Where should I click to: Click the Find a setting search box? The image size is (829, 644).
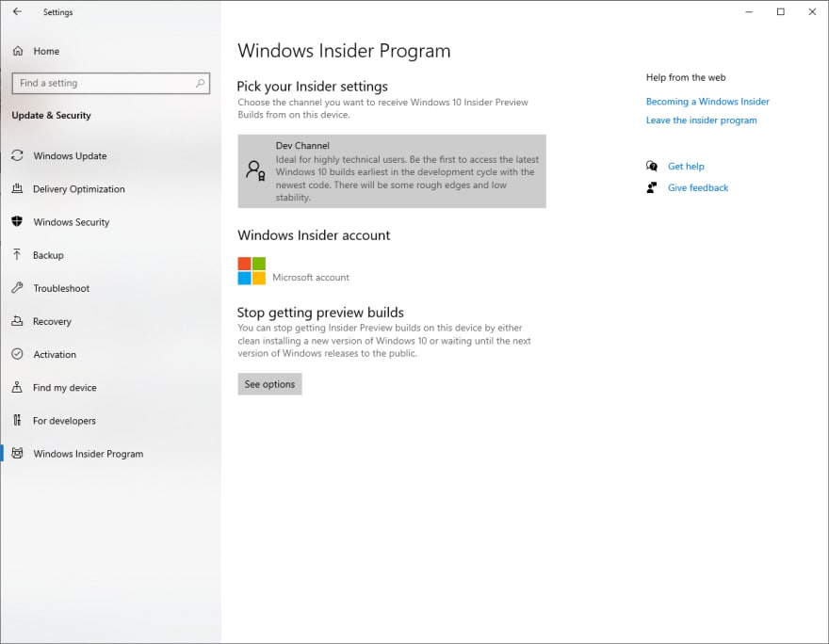110,83
